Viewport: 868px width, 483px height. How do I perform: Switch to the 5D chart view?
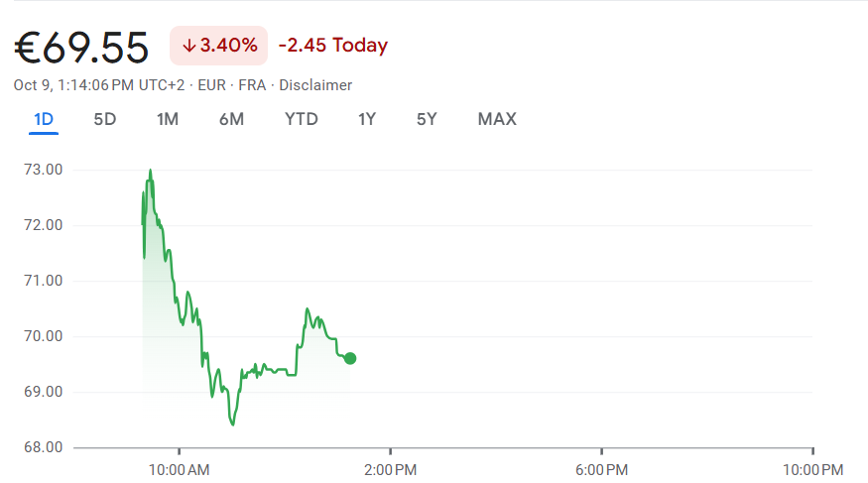(105, 120)
